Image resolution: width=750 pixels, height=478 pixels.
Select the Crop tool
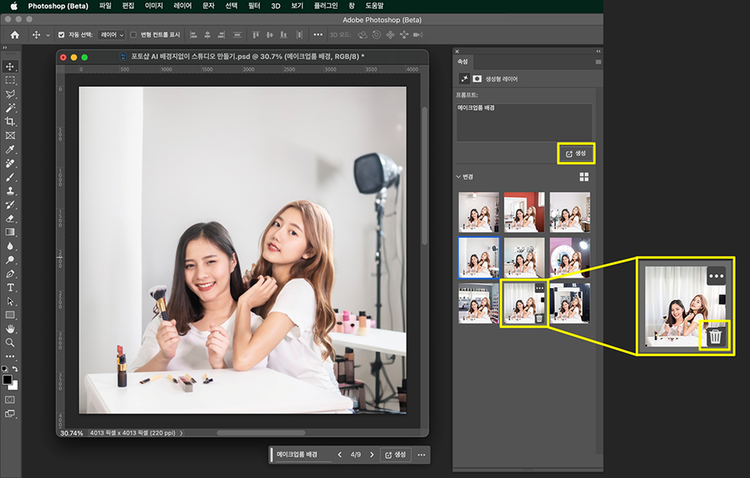(x=10, y=121)
